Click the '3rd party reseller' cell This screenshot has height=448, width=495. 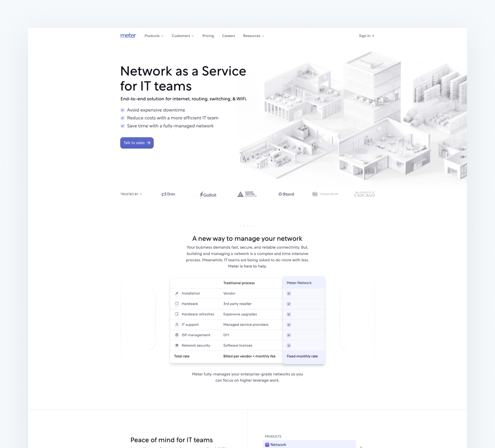pyautogui.click(x=237, y=304)
